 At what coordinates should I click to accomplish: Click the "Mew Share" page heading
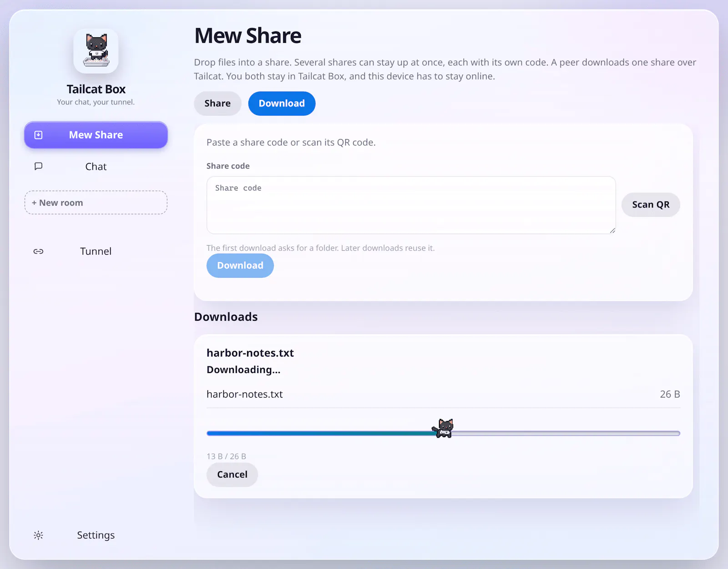(248, 36)
